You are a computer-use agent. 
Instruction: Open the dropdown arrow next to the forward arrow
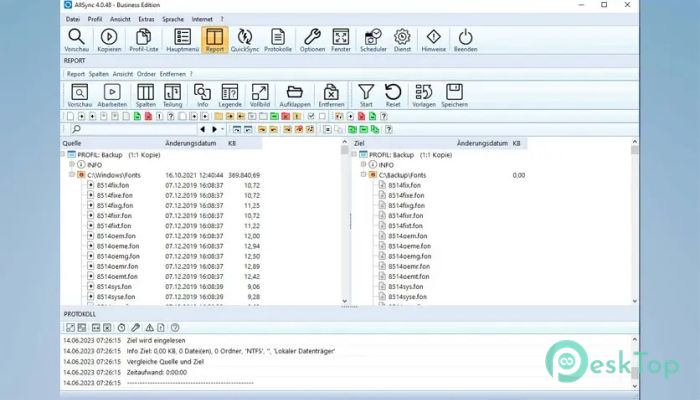222,129
